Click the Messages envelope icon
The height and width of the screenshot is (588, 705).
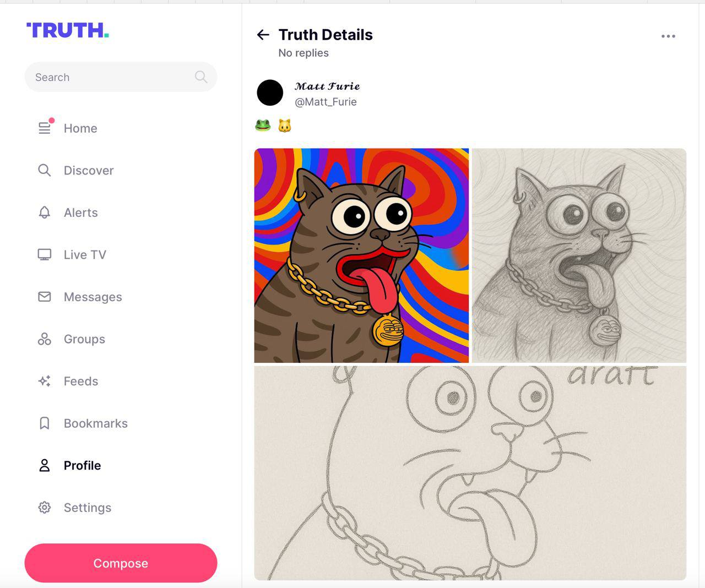tap(45, 297)
